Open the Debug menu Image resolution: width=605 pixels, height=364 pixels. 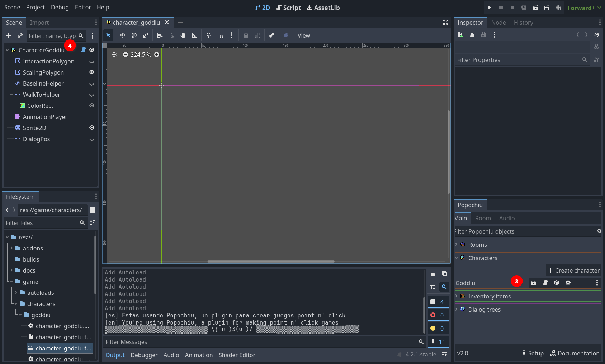60,7
